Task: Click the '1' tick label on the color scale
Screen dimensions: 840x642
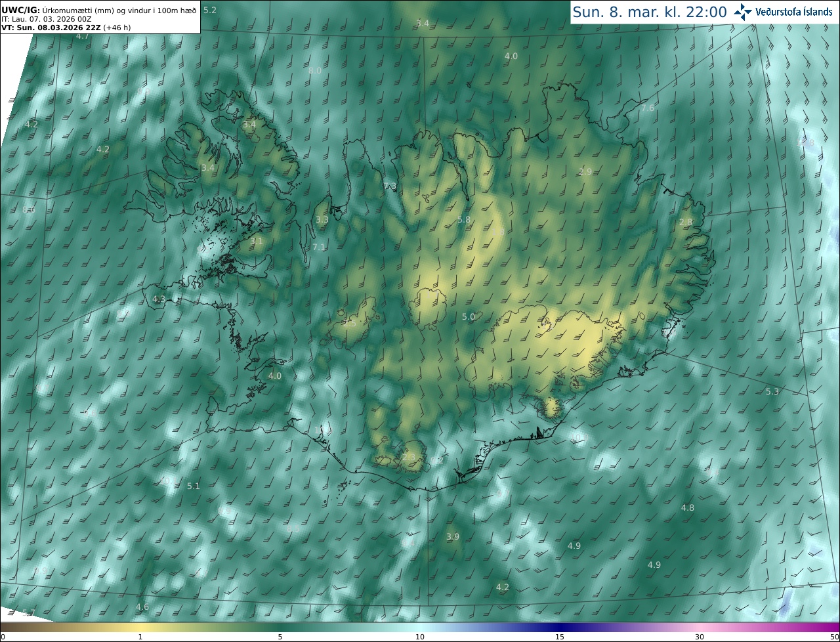Action: [x=140, y=637]
